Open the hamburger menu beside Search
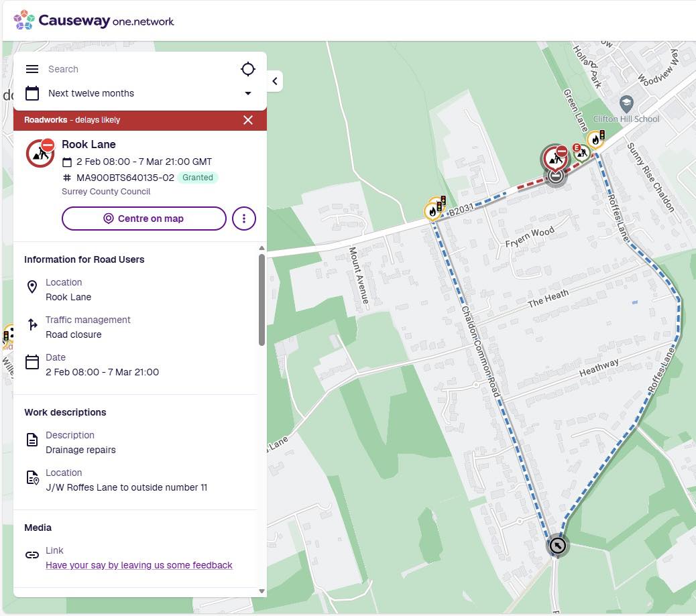Viewport: 696px width, 616px height. coord(32,69)
